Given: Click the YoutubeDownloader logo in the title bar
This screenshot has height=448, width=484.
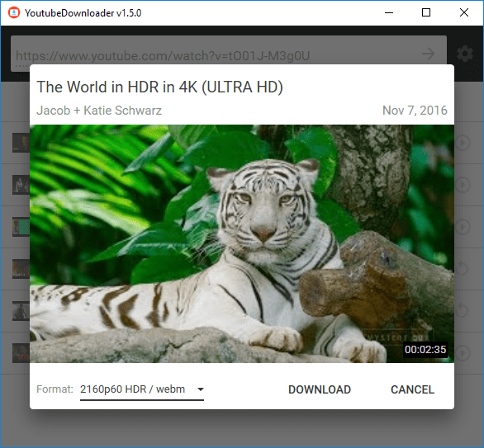Looking at the screenshot, I should pos(13,12).
